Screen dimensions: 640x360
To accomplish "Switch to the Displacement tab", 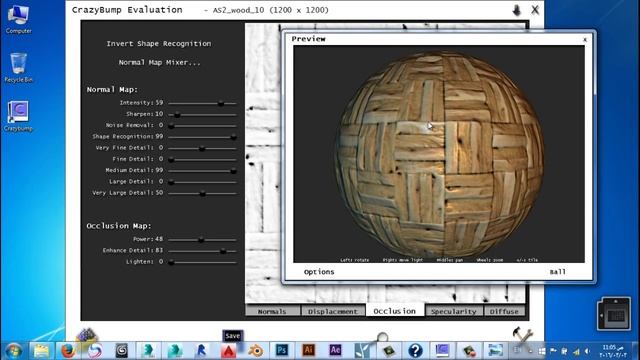I will tap(333, 311).
